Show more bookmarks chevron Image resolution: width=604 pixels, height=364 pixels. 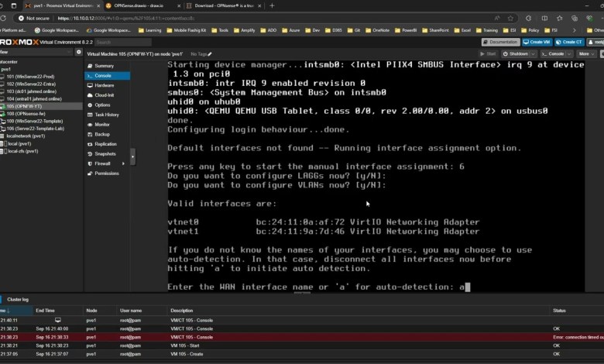[x=575, y=30]
